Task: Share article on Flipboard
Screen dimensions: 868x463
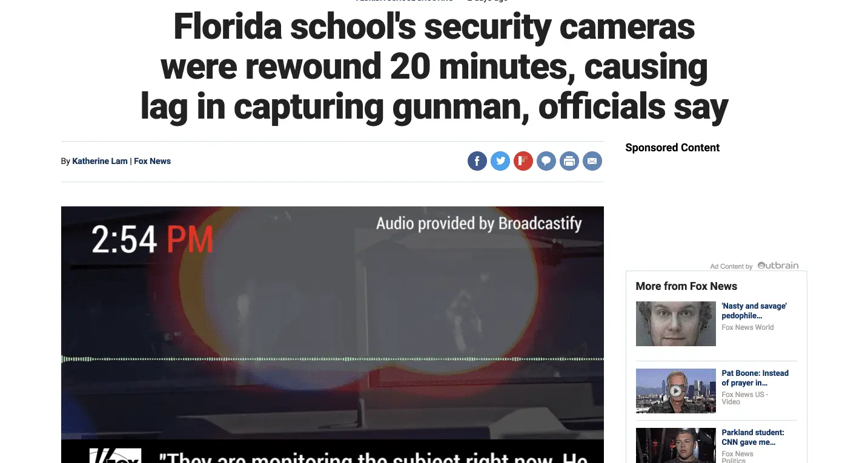Action: pos(523,161)
